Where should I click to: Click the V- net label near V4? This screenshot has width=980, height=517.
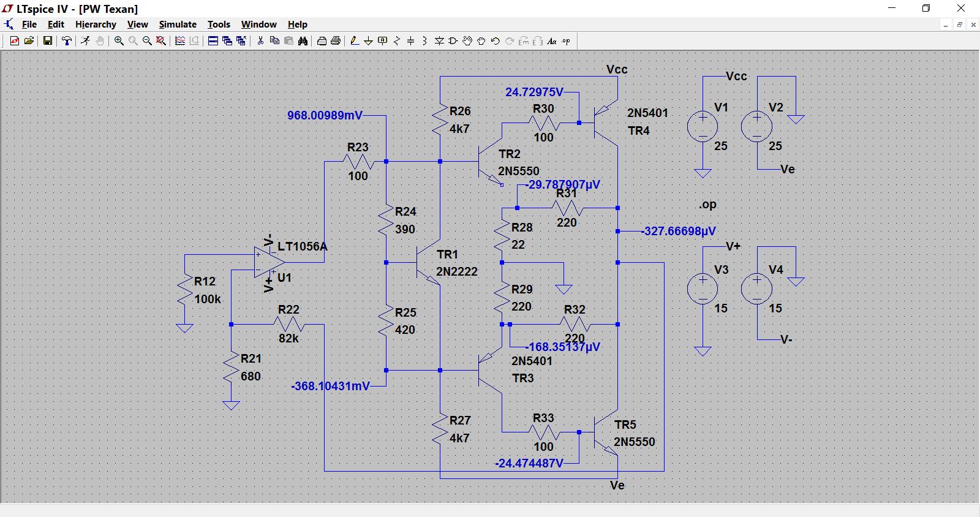pyautogui.click(x=786, y=339)
